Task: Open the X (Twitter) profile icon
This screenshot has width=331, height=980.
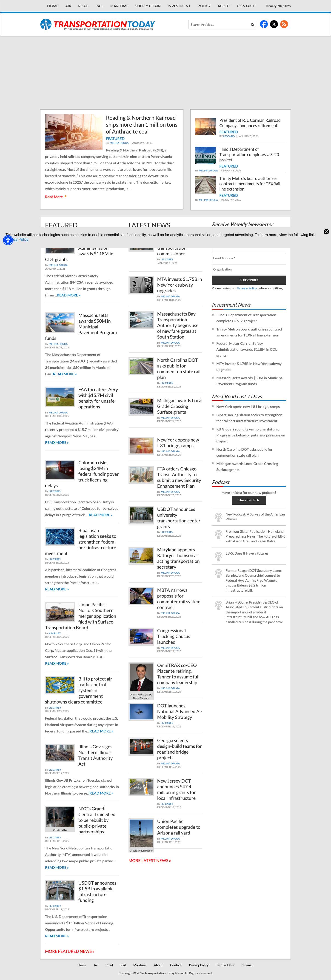Action: coord(274,24)
